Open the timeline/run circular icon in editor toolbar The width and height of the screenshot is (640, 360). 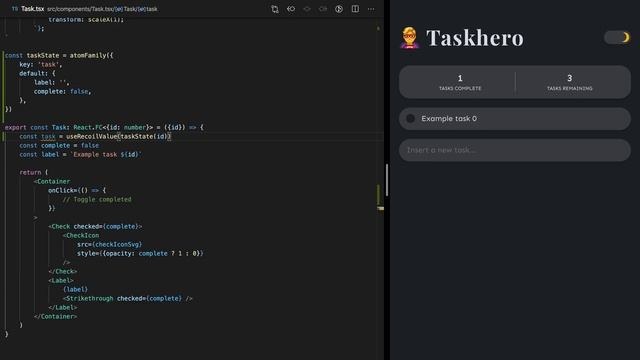click(339, 9)
